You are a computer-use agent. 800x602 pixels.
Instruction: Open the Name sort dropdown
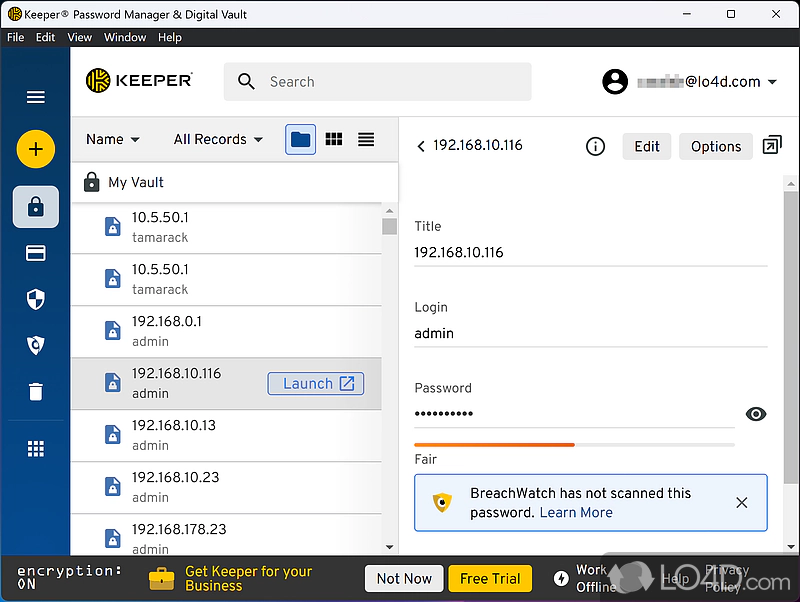pos(112,139)
